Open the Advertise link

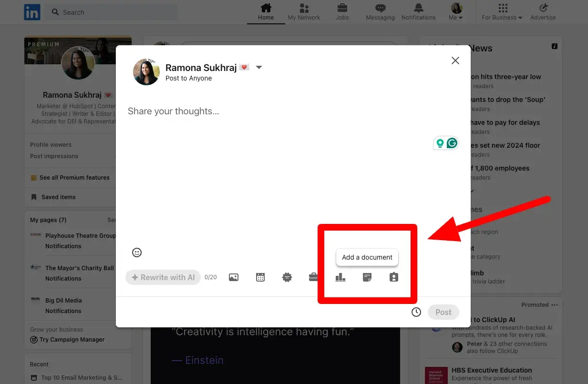(x=543, y=12)
